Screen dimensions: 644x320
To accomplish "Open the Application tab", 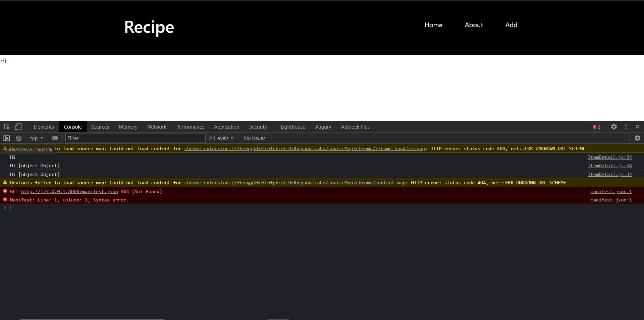I will point(227,127).
